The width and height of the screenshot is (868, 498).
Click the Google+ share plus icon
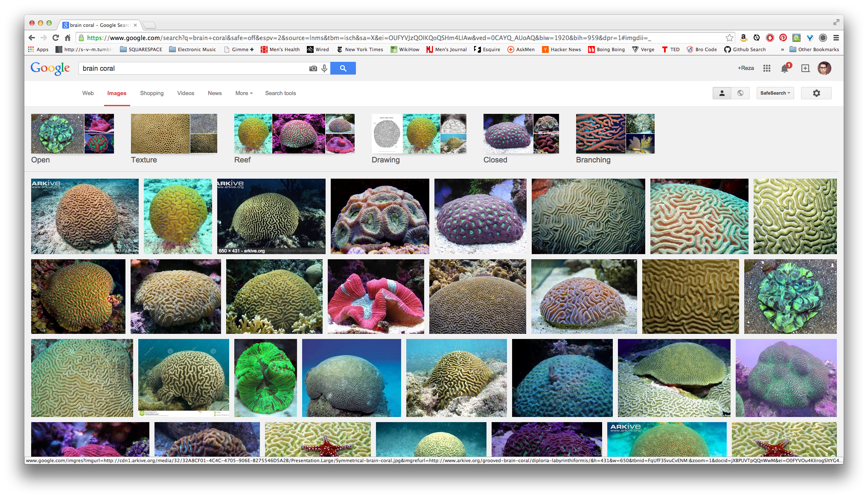[x=805, y=68]
